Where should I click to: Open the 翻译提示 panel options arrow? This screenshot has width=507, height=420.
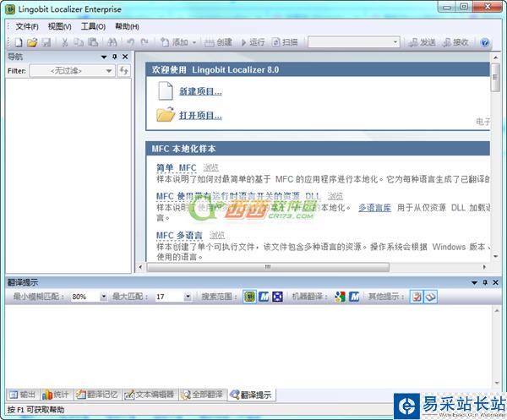[x=474, y=282]
